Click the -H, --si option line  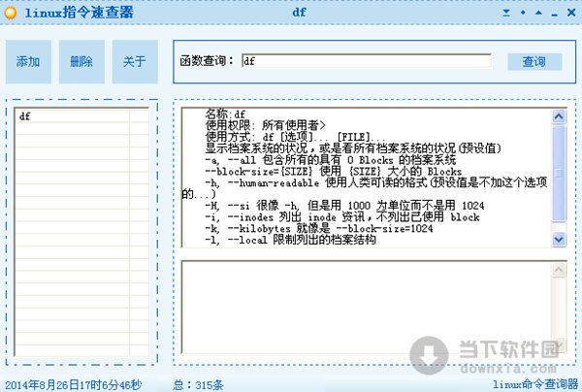click(344, 206)
